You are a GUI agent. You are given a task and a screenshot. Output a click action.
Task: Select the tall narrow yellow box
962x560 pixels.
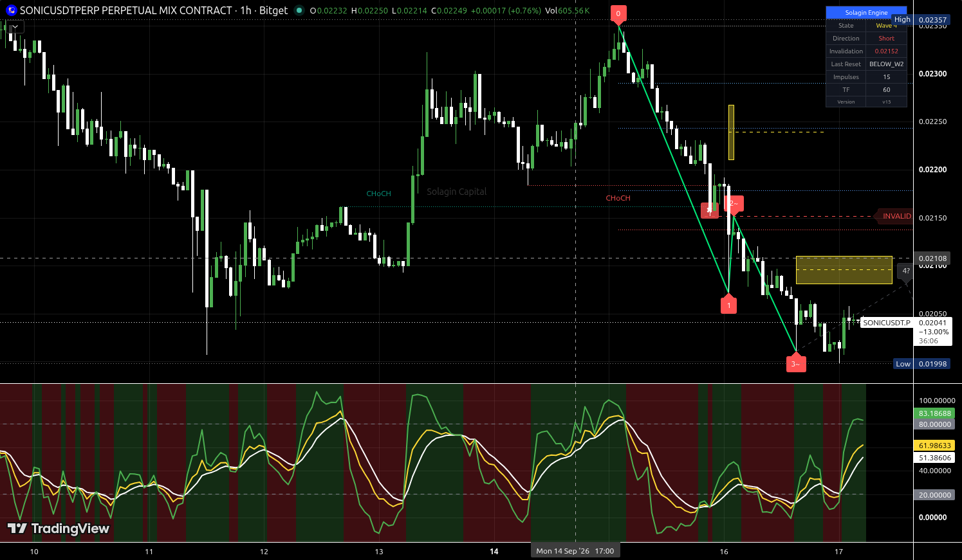(731, 132)
